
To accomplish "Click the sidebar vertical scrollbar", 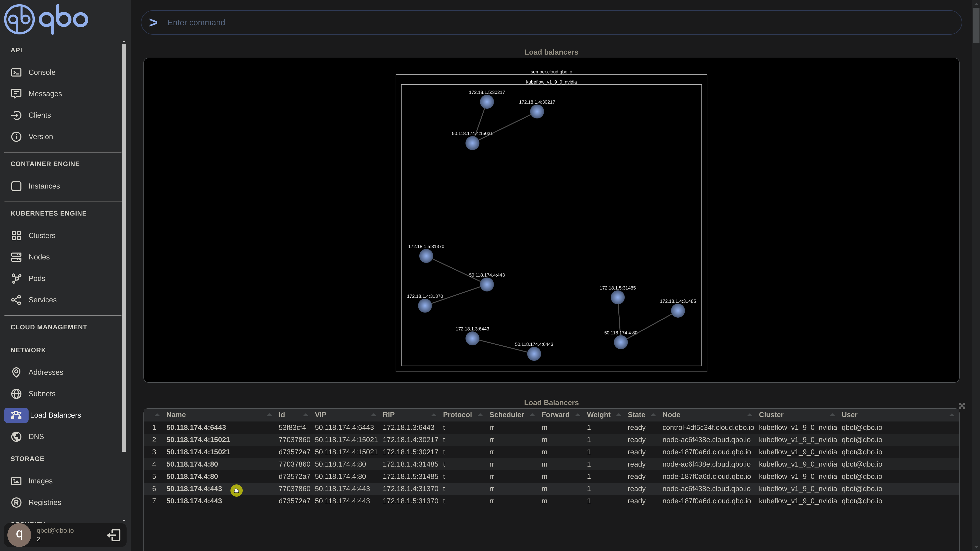I will tap(124, 247).
